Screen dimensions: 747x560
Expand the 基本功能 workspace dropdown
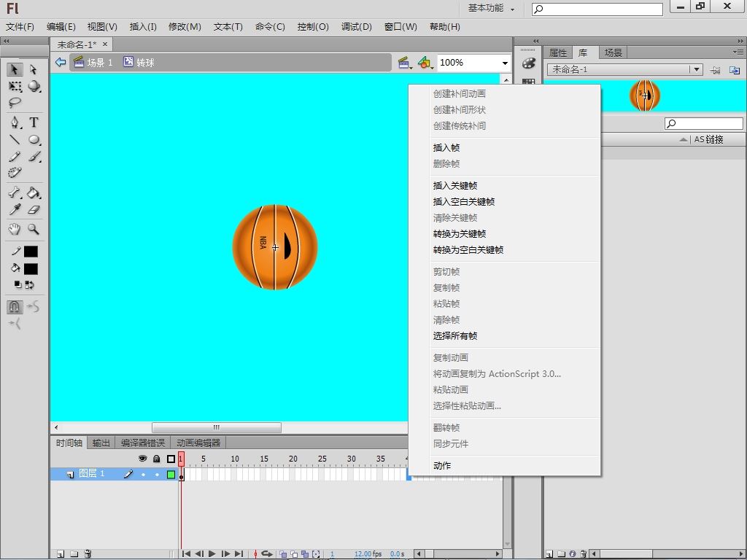[491, 9]
